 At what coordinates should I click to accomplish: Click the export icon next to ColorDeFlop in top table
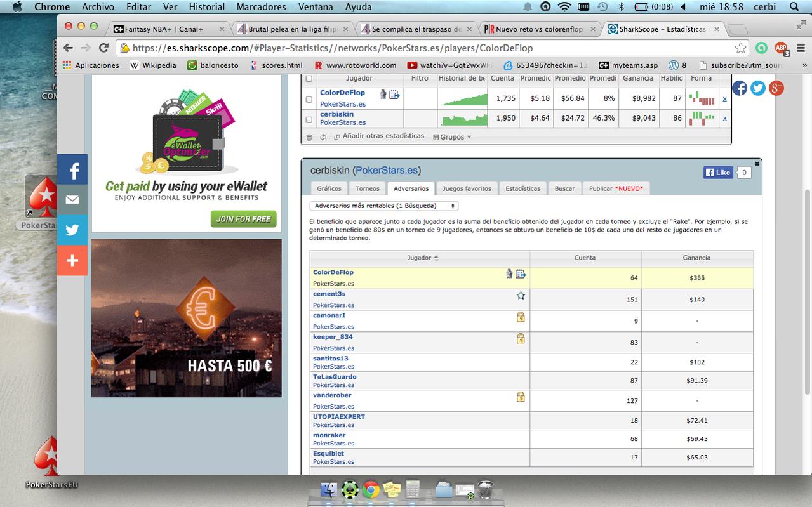394,95
